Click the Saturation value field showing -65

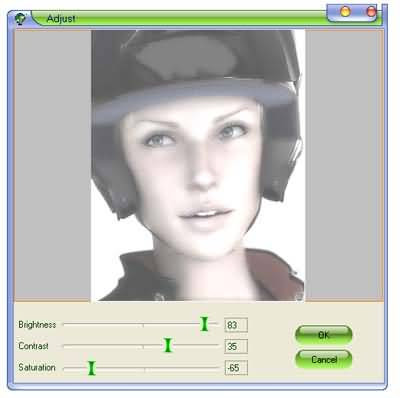(x=236, y=368)
